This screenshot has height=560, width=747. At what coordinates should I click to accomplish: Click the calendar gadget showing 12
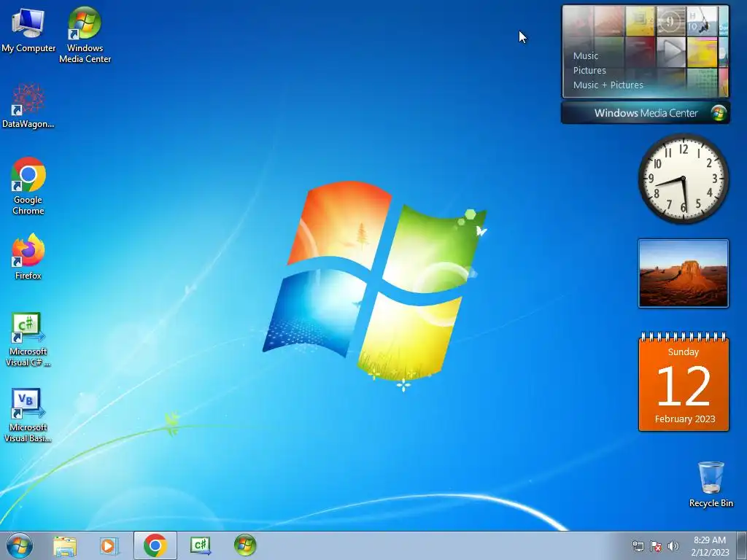(683, 382)
